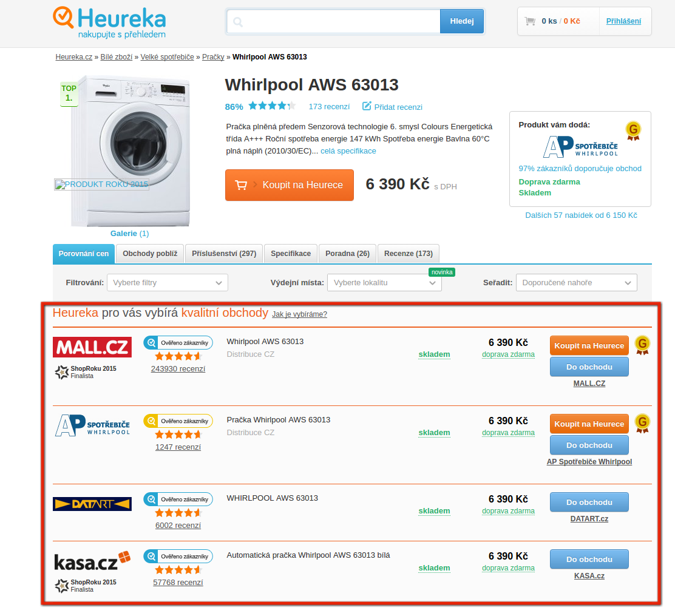Click the gold G badge in supplier box
Viewport: 675px width, 616px height.
[633, 130]
